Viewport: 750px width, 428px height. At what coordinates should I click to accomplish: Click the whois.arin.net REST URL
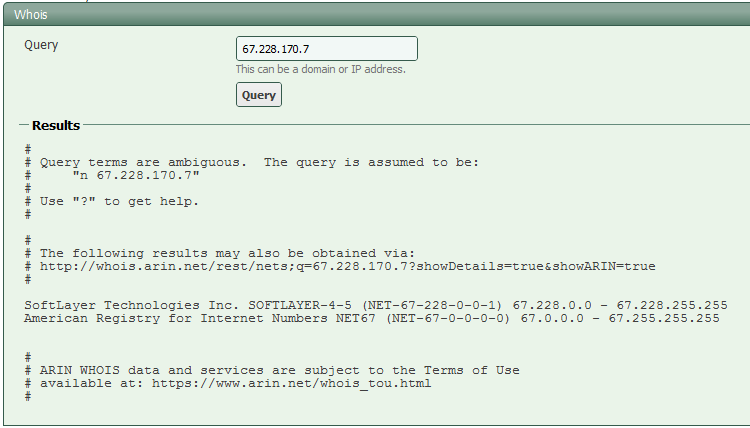pyautogui.click(x=348, y=266)
